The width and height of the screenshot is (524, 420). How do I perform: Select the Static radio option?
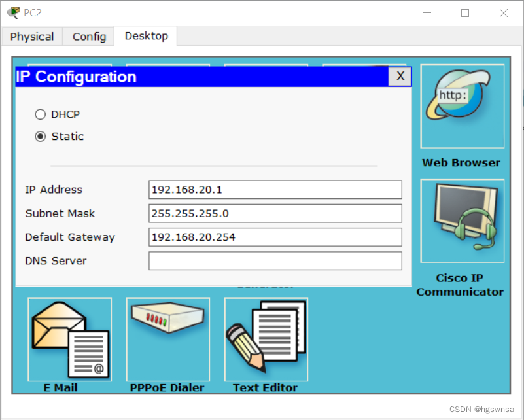pyautogui.click(x=41, y=137)
